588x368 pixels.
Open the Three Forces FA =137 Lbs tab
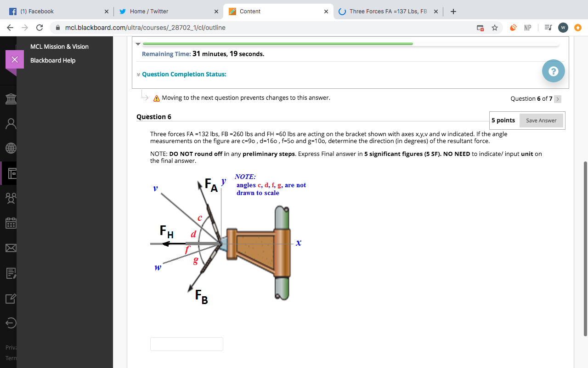click(x=388, y=11)
